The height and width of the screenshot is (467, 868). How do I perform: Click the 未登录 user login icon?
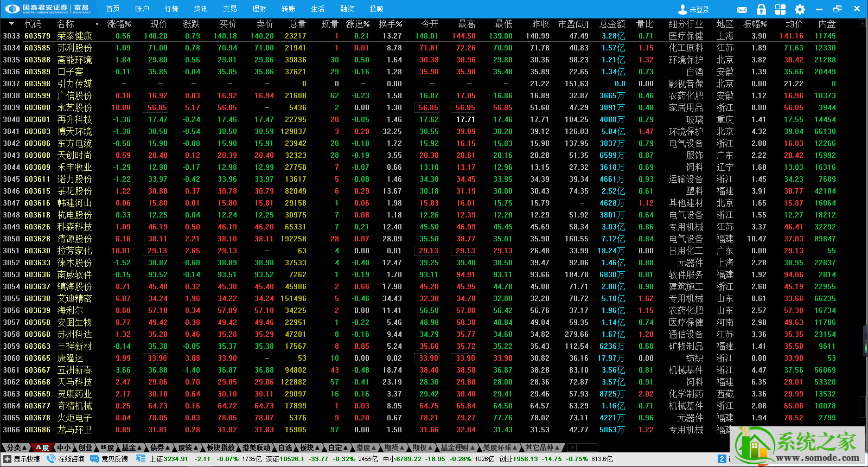(x=682, y=9)
